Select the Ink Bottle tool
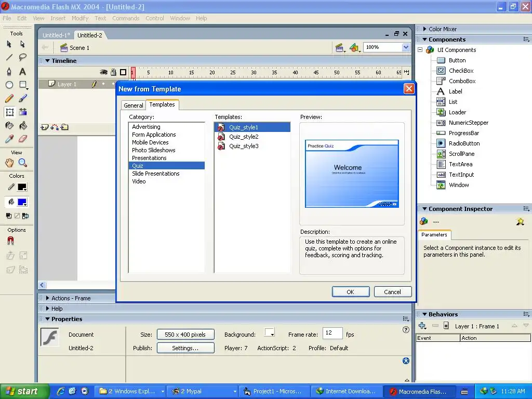The height and width of the screenshot is (399, 532). (9, 126)
